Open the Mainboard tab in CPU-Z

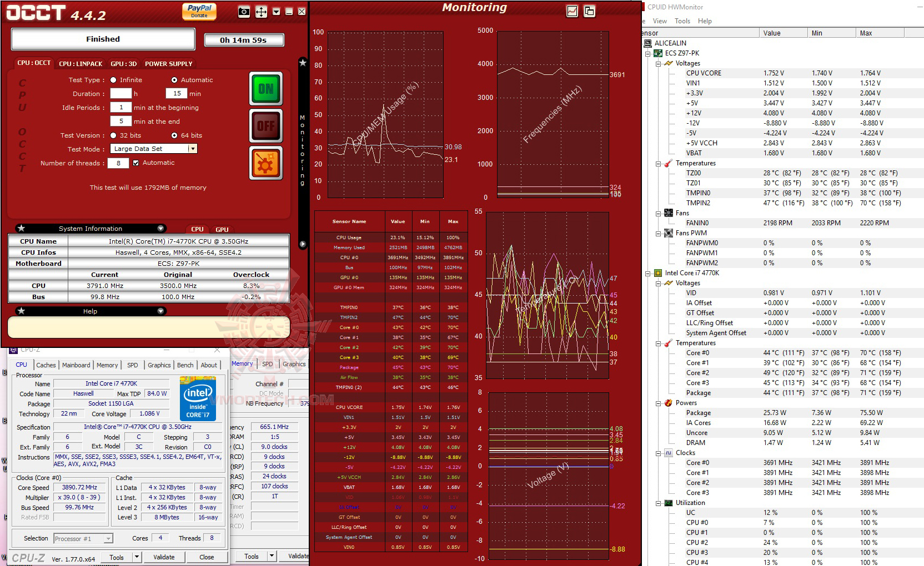(x=76, y=365)
